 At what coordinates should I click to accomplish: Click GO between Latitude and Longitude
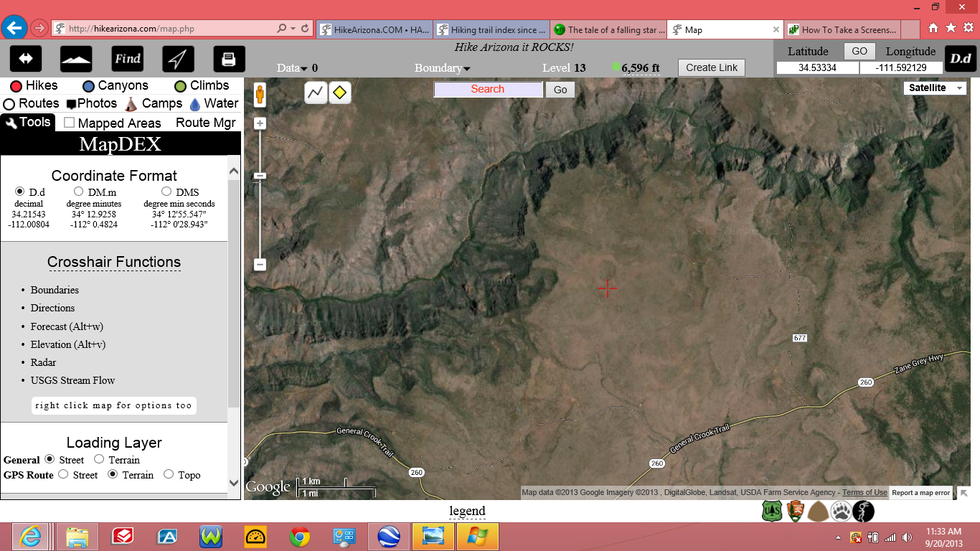859,51
